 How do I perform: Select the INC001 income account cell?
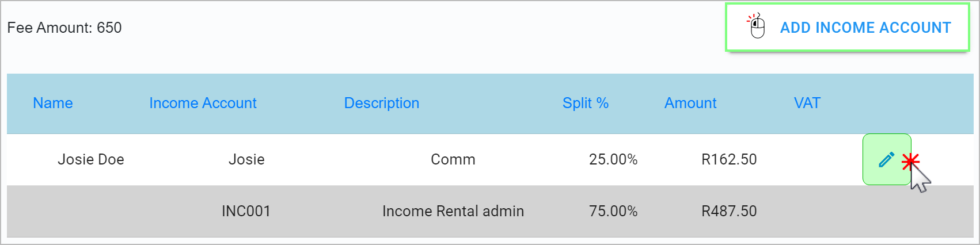tap(246, 211)
